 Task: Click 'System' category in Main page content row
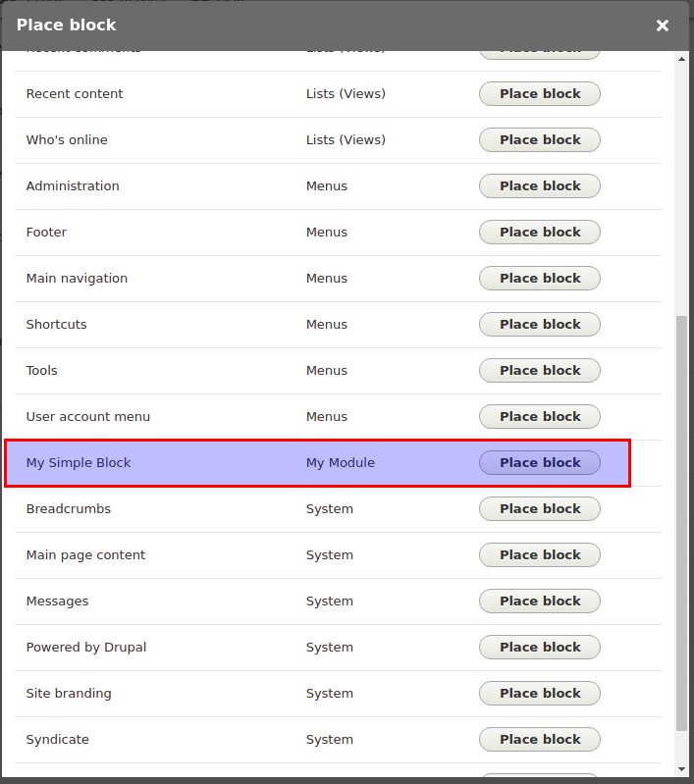coord(330,555)
